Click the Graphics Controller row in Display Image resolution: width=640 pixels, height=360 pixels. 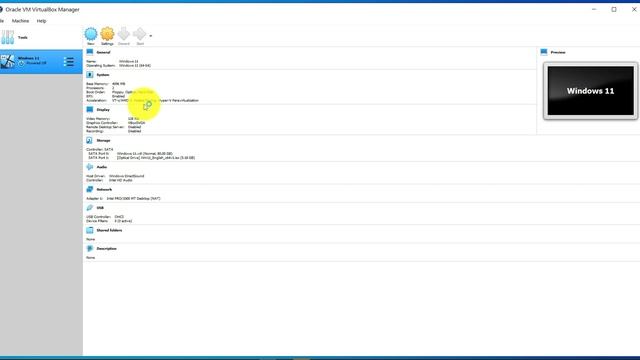tap(116, 123)
